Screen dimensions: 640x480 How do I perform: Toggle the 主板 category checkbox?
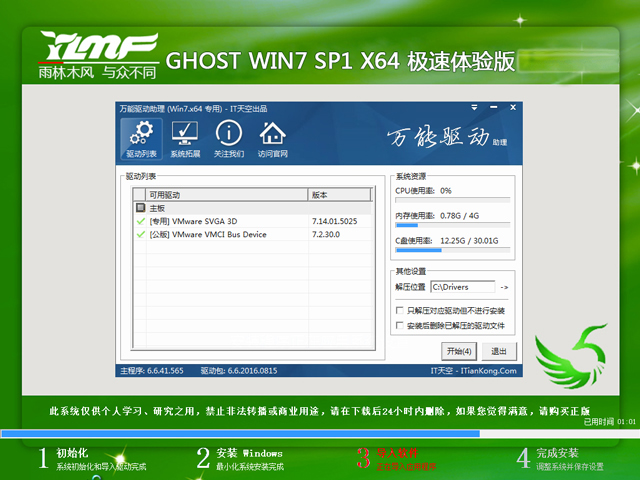click(x=141, y=207)
